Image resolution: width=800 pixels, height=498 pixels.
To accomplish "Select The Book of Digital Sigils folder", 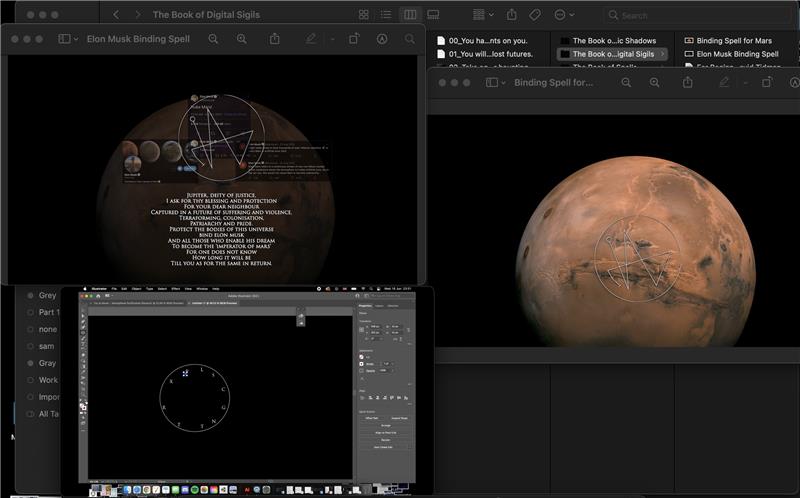I will pyautogui.click(x=612, y=54).
